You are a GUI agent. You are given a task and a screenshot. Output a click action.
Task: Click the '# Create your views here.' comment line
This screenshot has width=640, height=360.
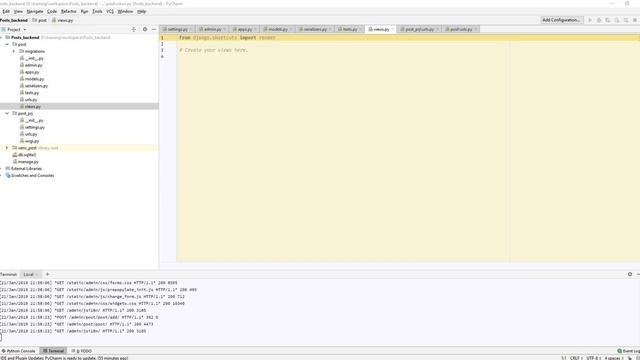[x=213, y=50]
